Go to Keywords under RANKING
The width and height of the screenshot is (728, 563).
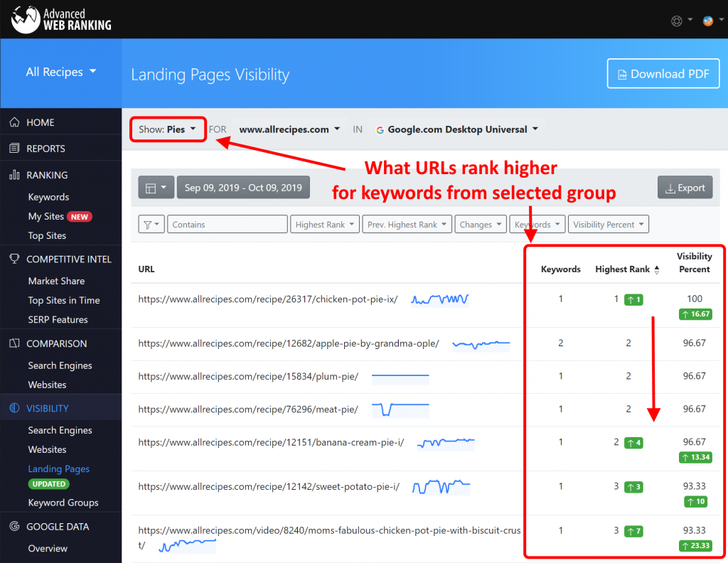tap(48, 197)
